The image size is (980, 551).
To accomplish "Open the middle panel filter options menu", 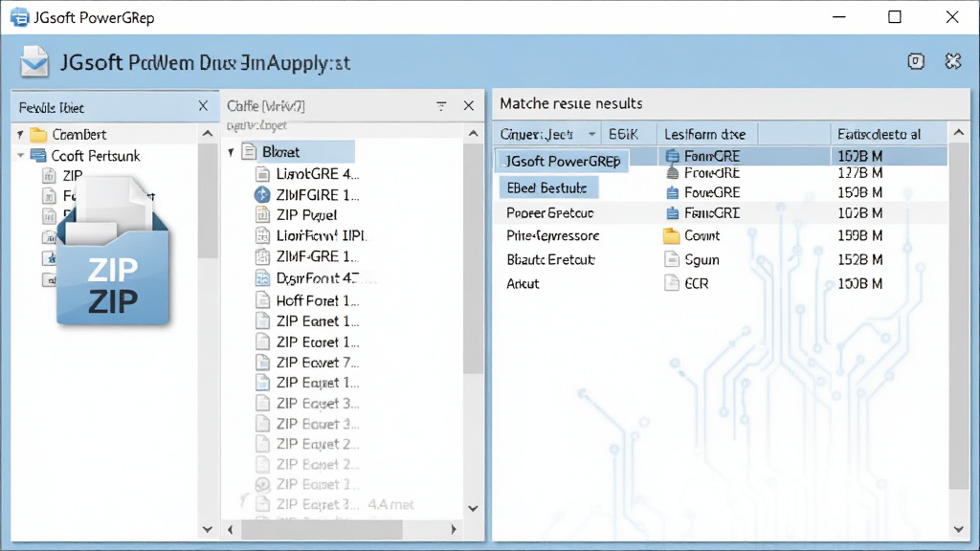I will [441, 106].
